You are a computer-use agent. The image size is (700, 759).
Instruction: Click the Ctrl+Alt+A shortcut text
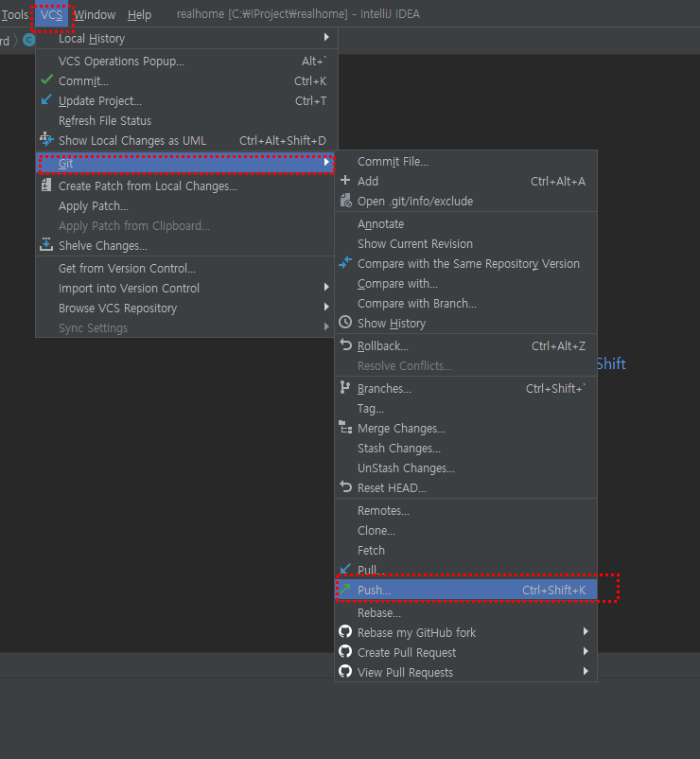[x=558, y=181]
